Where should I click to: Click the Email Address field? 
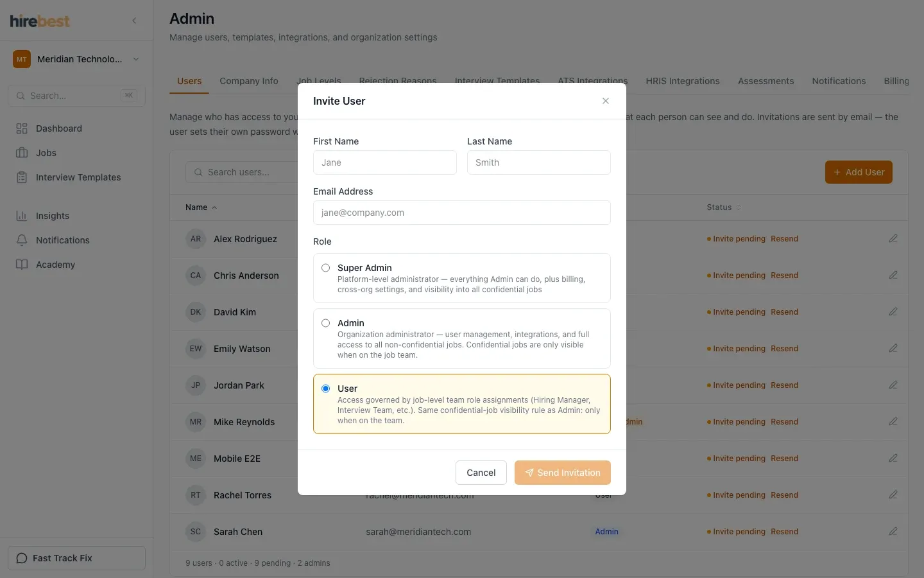pos(462,213)
